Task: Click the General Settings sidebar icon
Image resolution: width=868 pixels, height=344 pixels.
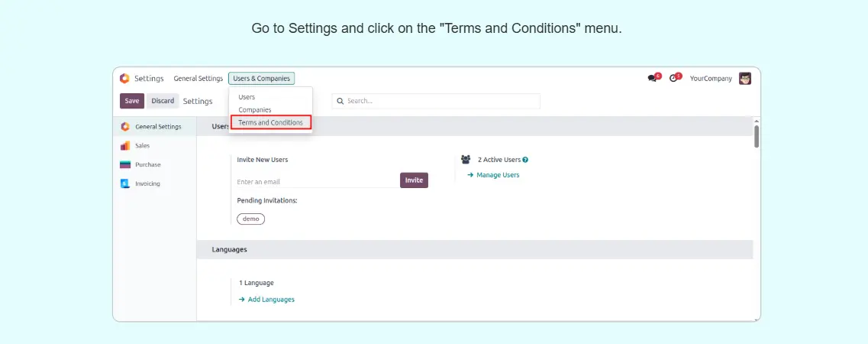Action: click(x=125, y=126)
